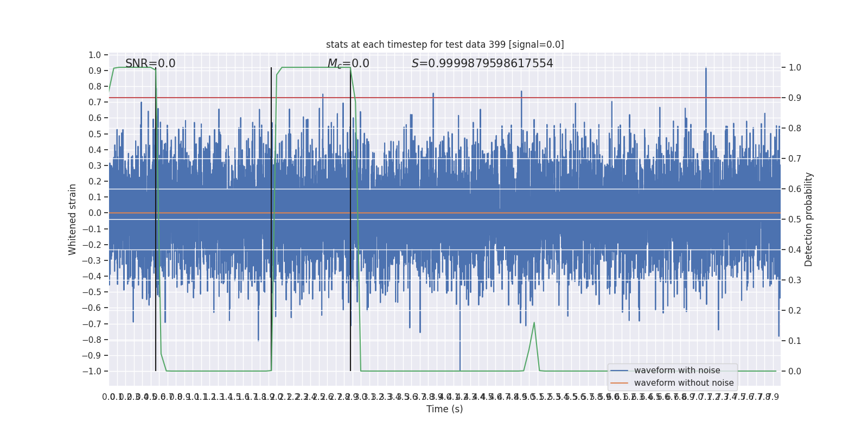
Task: Click the SNR=0.0 annotation
Action: [x=150, y=63]
